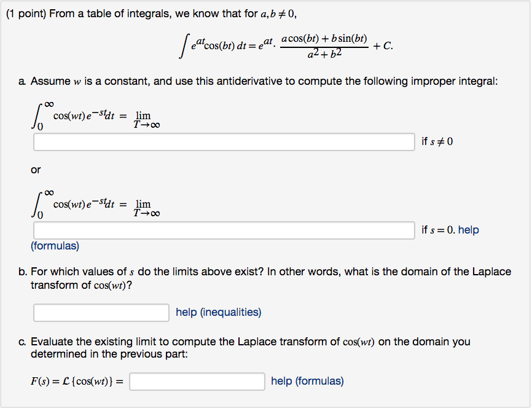
Task: Select the first improper integral answer field
Action: pos(224,141)
